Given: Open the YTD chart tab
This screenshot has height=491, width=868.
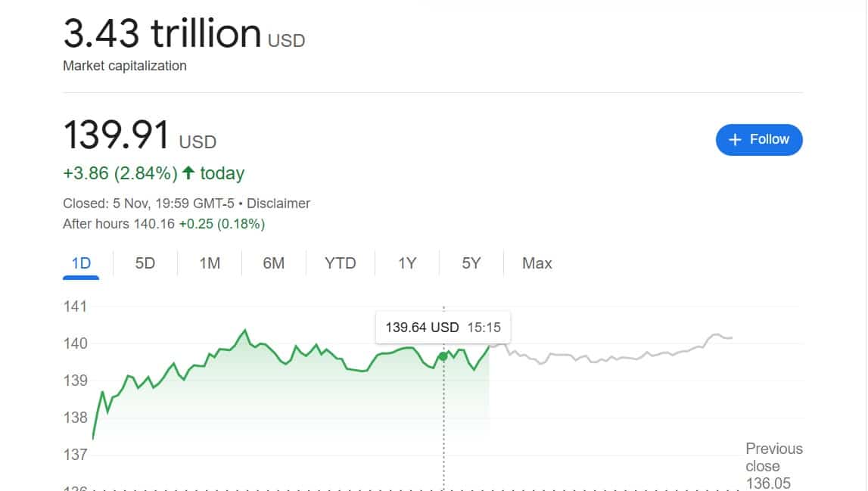Looking at the screenshot, I should pos(340,263).
